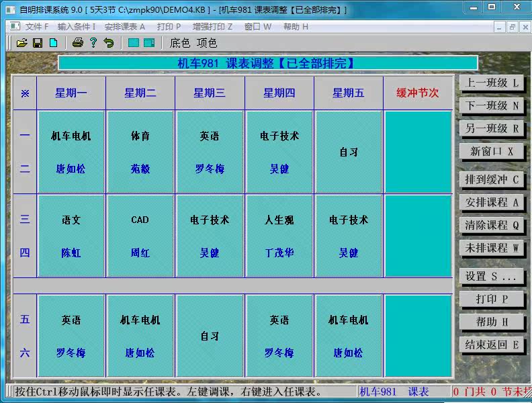Screen dimensions: 532x403
Task: Click the MDI document icon beside 文件
Action: pyautogui.click(x=15, y=26)
